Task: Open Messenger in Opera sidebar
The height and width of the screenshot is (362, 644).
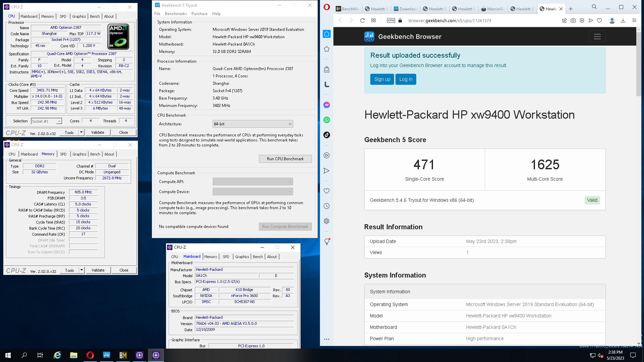Action: pos(327,105)
